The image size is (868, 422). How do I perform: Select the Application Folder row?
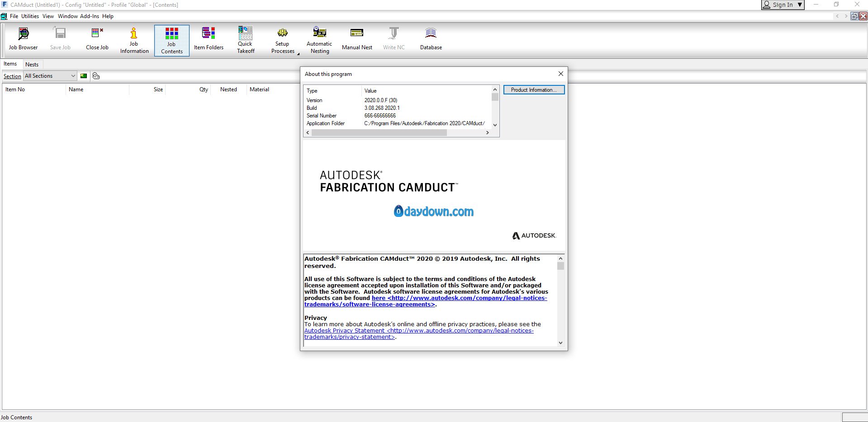click(x=397, y=123)
